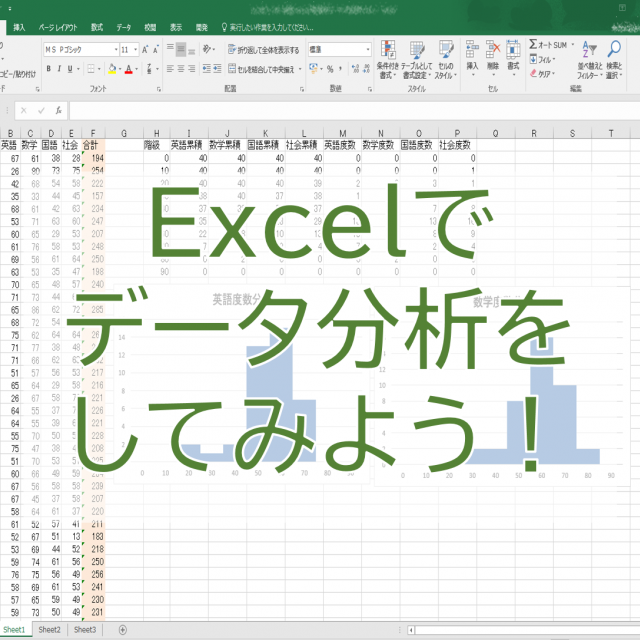
Task: Decrease decimal places
Action: (367, 69)
